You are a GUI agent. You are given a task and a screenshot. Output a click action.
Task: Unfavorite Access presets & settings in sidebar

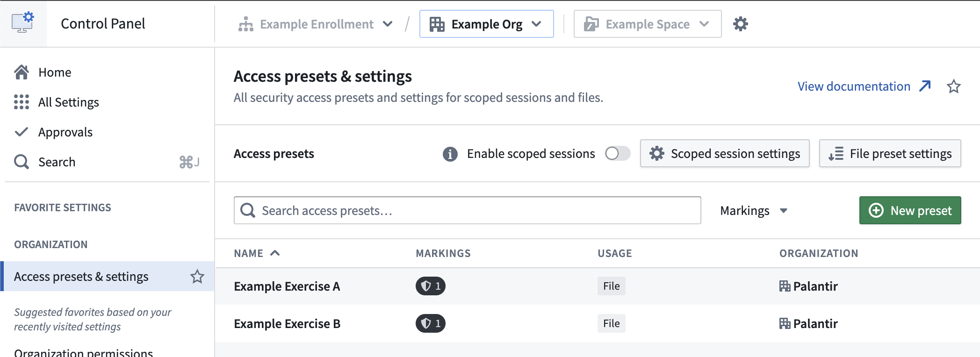198,277
